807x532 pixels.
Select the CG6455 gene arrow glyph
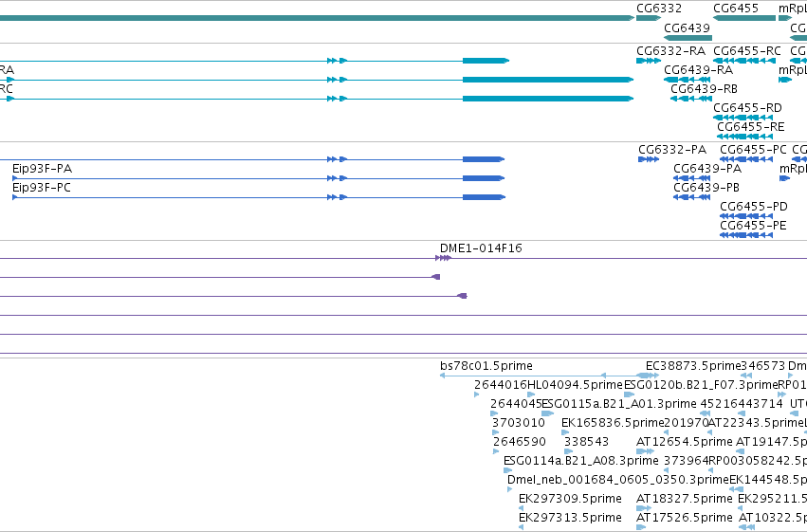coord(744,18)
